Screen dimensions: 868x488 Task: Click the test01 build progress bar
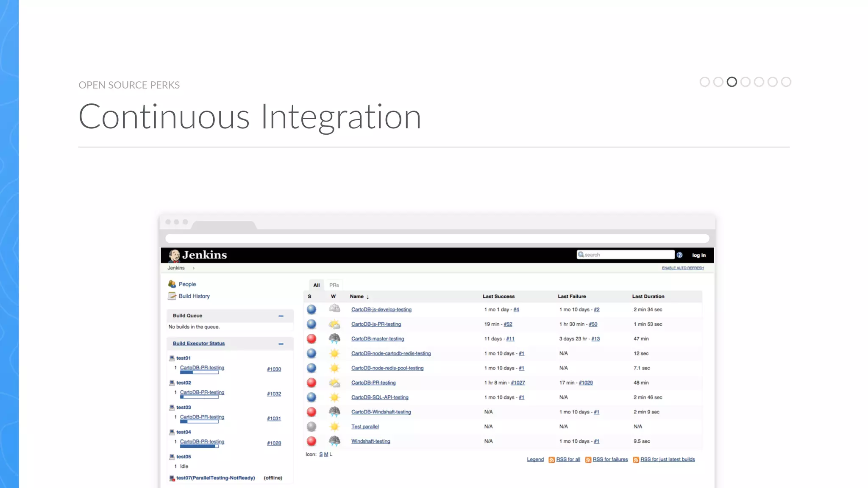pyautogui.click(x=199, y=372)
